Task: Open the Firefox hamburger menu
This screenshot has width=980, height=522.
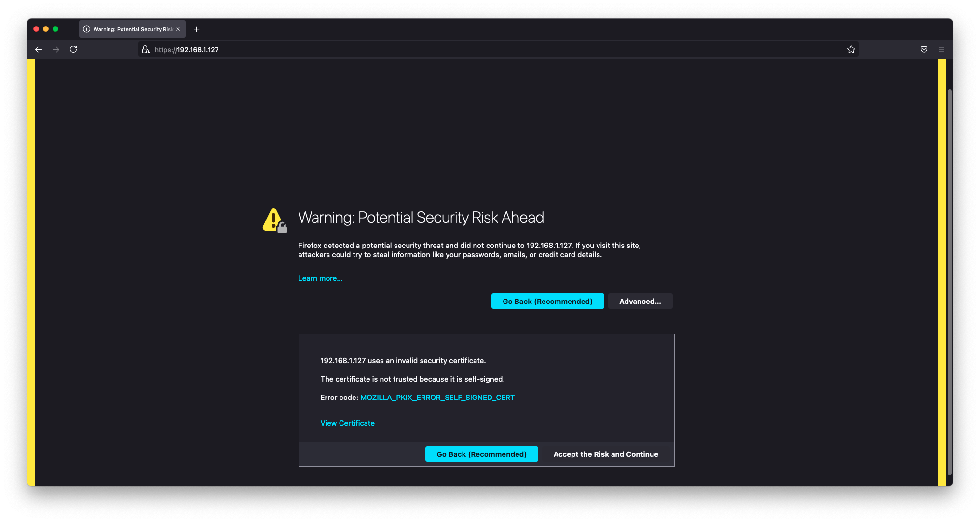Action: click(941, 49)
